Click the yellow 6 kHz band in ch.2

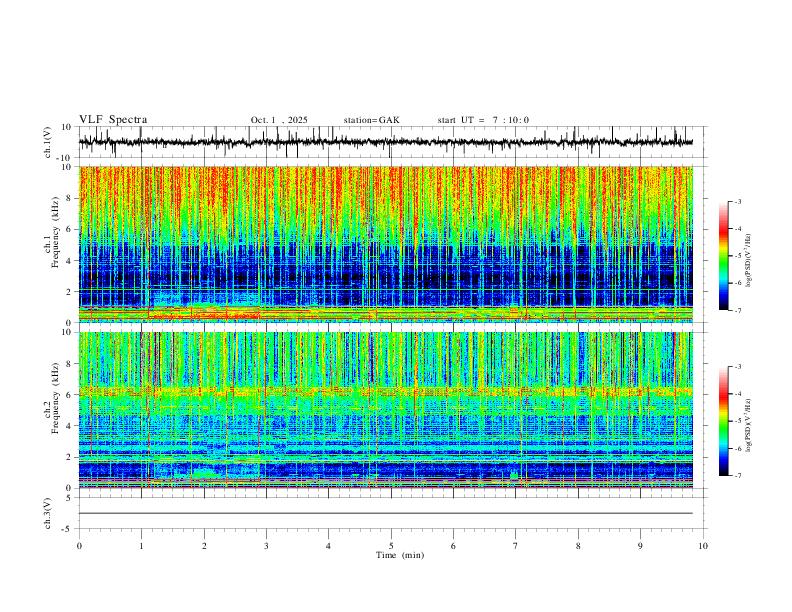[x=385, y=391]
